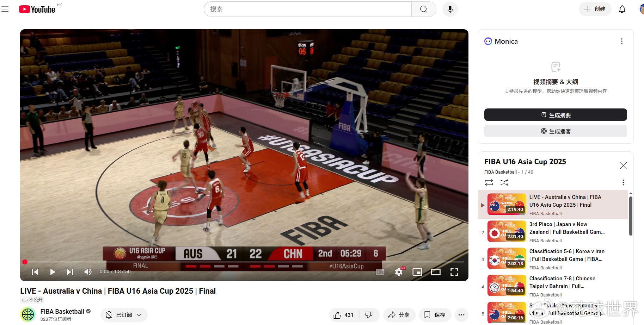The width and height of the screenshot is (644, 325).
Task: Open the create (创建) button
Action: 595,9
